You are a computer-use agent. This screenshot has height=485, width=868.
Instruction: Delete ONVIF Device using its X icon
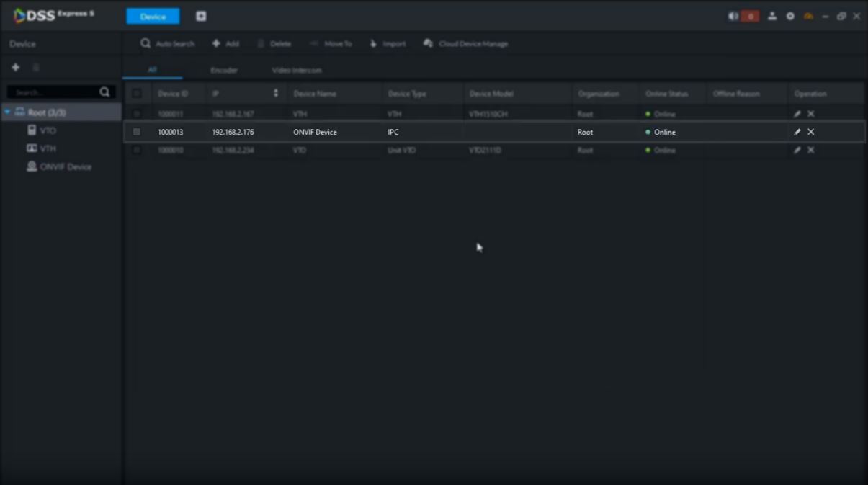(x=810, y=132)
